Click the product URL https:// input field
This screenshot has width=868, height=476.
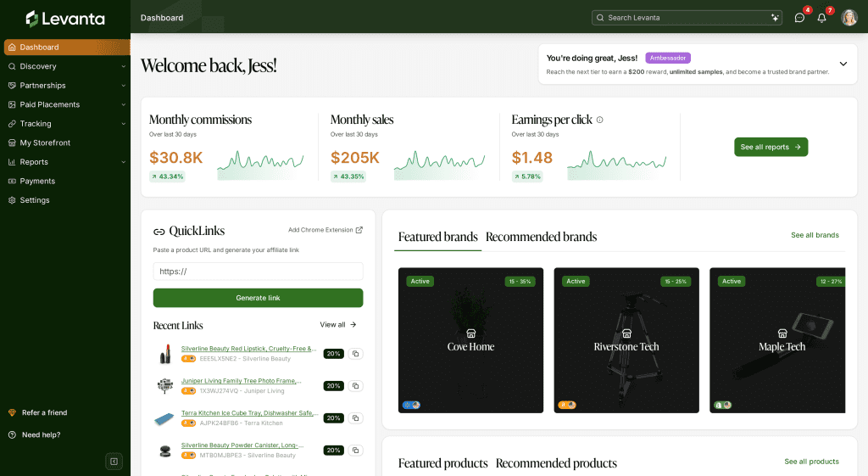(x=258, y=272)
